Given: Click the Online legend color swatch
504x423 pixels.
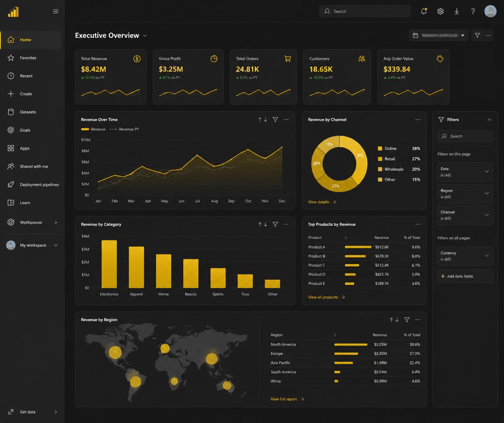Looking at the screenshot, I should tap(380, 149).
